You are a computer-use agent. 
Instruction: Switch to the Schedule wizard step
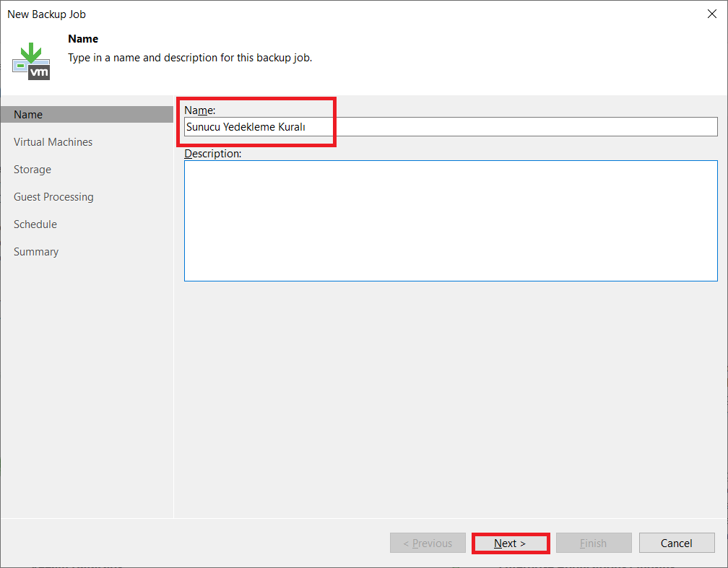[x=35, y=224]
